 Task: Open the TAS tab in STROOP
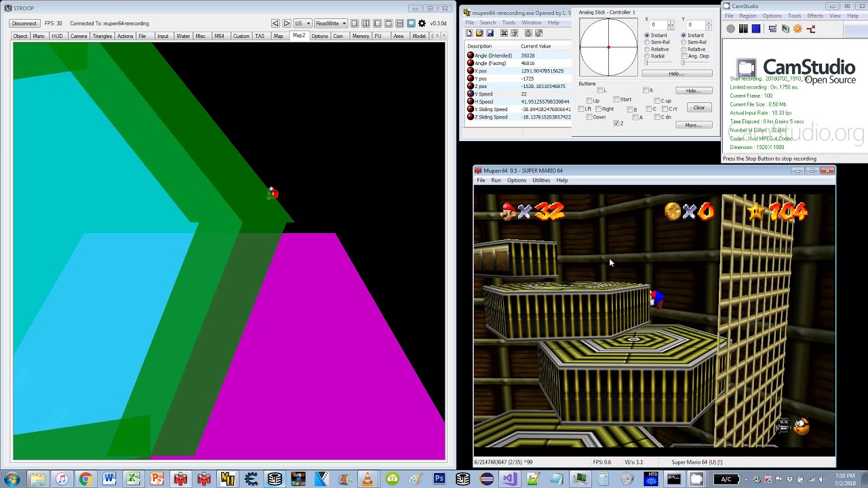pyautogui.click(x=260, y=36)
